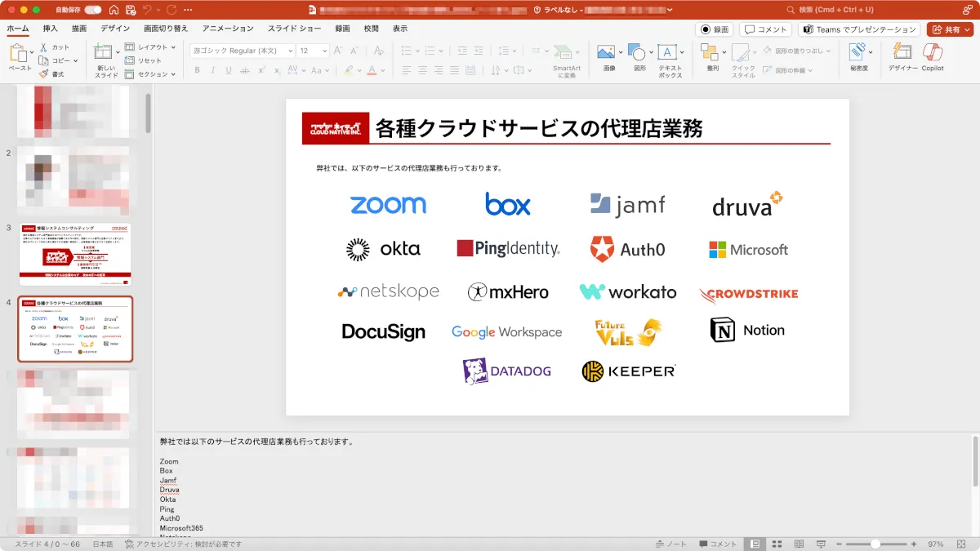Click Present in Teams button
This screenshot has width=980, height=551.
pos(858,29)
